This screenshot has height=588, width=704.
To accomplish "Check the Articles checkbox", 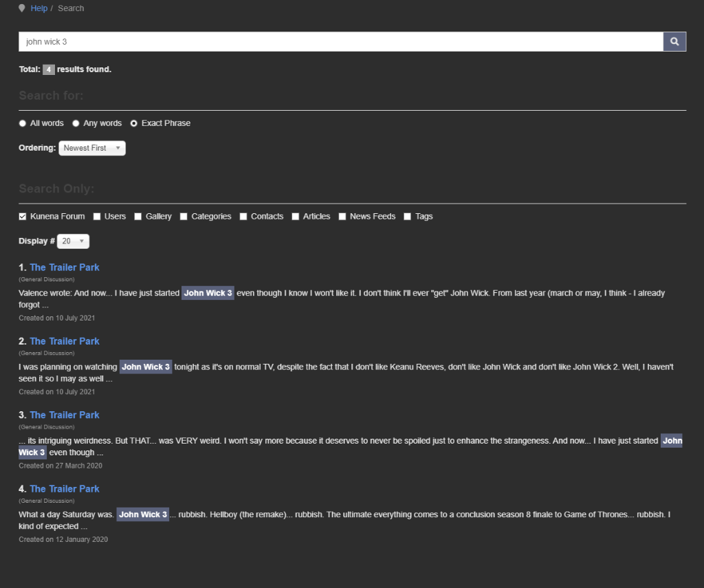I will [x=296, y=217].
